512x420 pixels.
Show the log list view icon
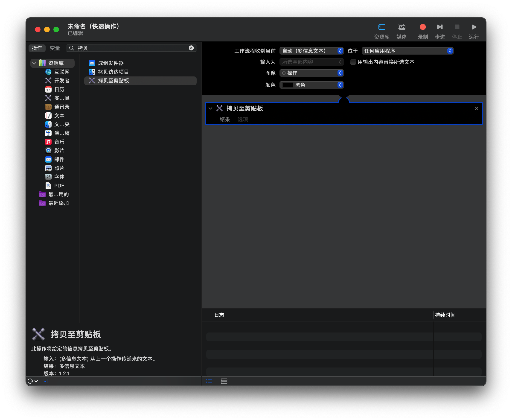[209, 381]
